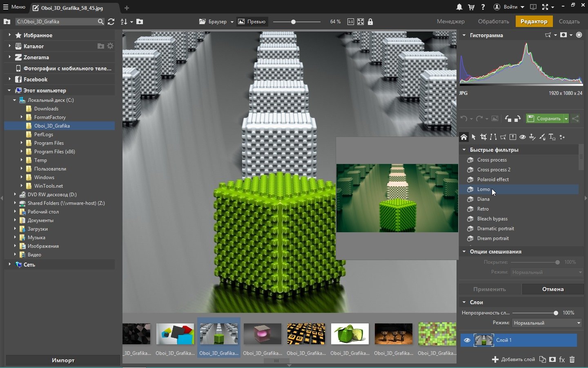The height and width of the screenshot is (368, 588).
Task: Click the fx layer effects icon
Action: point(562,359)
